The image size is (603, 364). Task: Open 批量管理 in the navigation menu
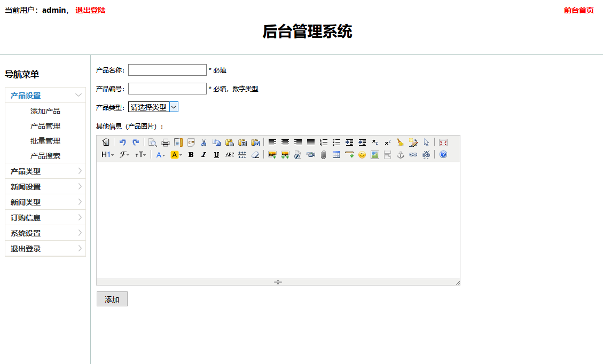45,141
